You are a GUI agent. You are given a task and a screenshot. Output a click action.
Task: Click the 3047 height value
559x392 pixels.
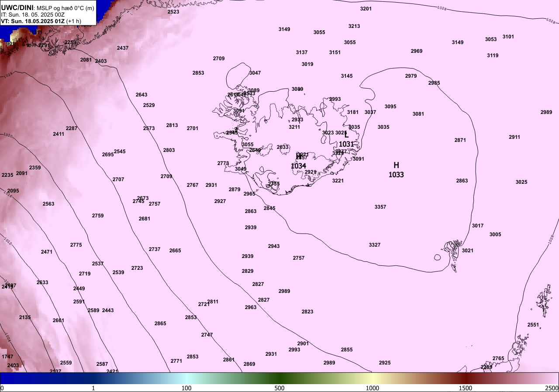pos(255,73)
